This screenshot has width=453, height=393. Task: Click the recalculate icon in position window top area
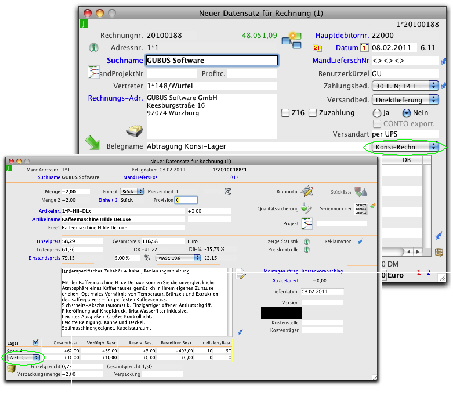(228, 191)
